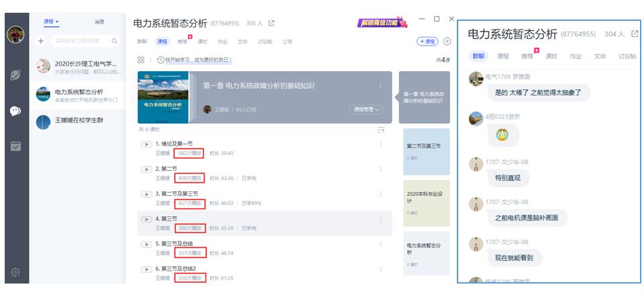The image size is (644, 303).
Task: Click the grid view icon above course list
Action: (x=141, y=60)
